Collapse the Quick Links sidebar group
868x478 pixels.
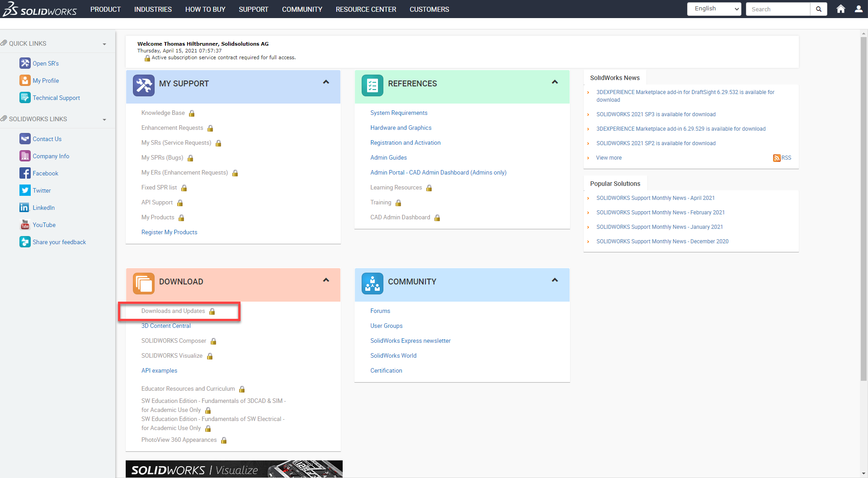104,44
